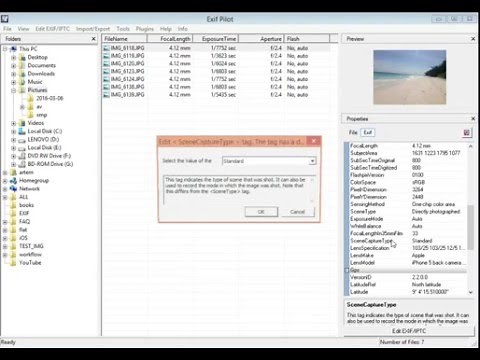Expand the Local Disk (C:) node
Viewport: 480px width, 360px height.
tap(14, 131)
